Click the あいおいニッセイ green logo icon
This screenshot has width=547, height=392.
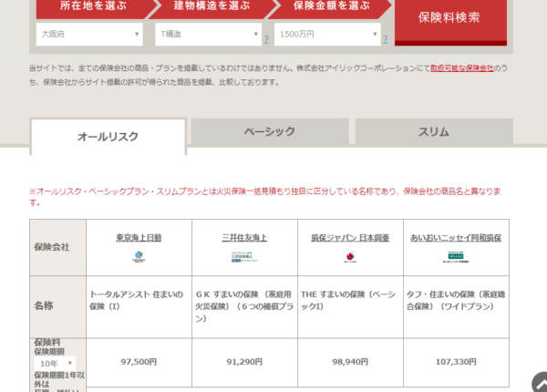point(456,257)
